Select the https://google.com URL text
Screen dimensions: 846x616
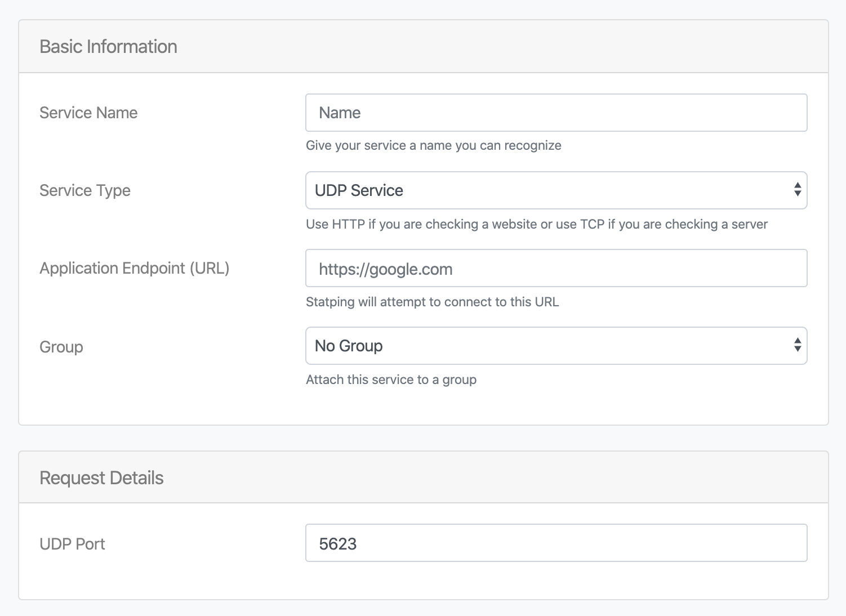pyautogui.click(x=385, y=269)
